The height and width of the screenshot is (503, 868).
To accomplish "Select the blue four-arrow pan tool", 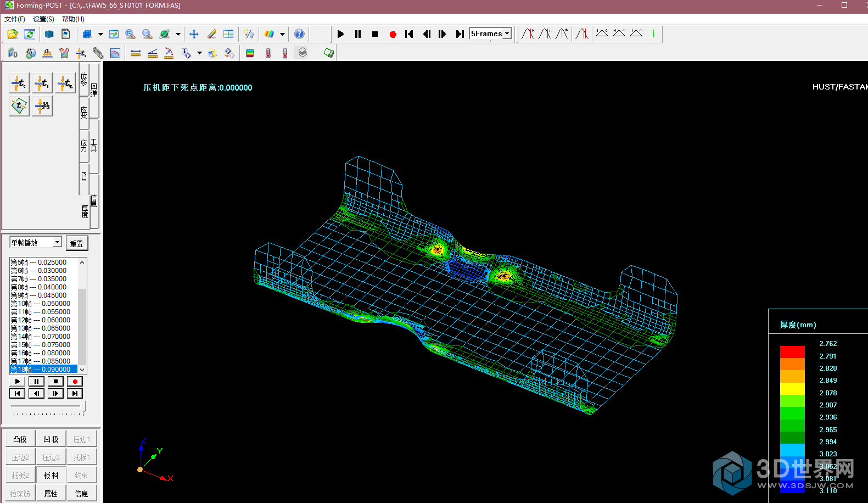I will [194, 34].
